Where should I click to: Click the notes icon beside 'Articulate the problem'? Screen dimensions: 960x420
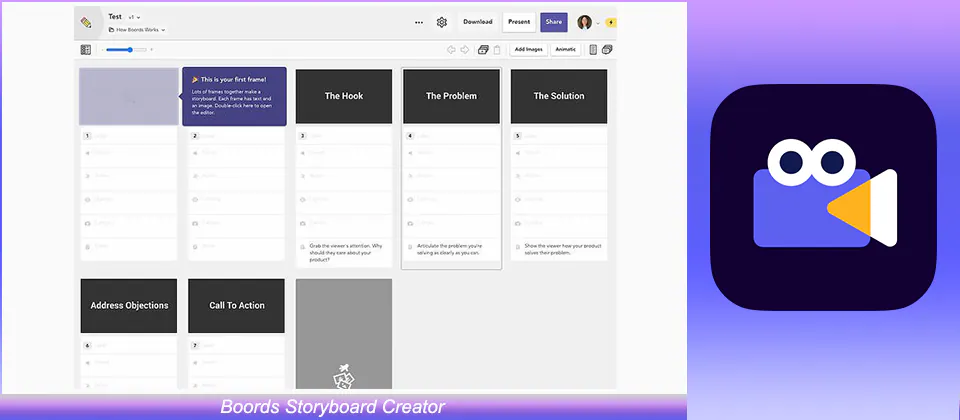[x=410, y=247]
